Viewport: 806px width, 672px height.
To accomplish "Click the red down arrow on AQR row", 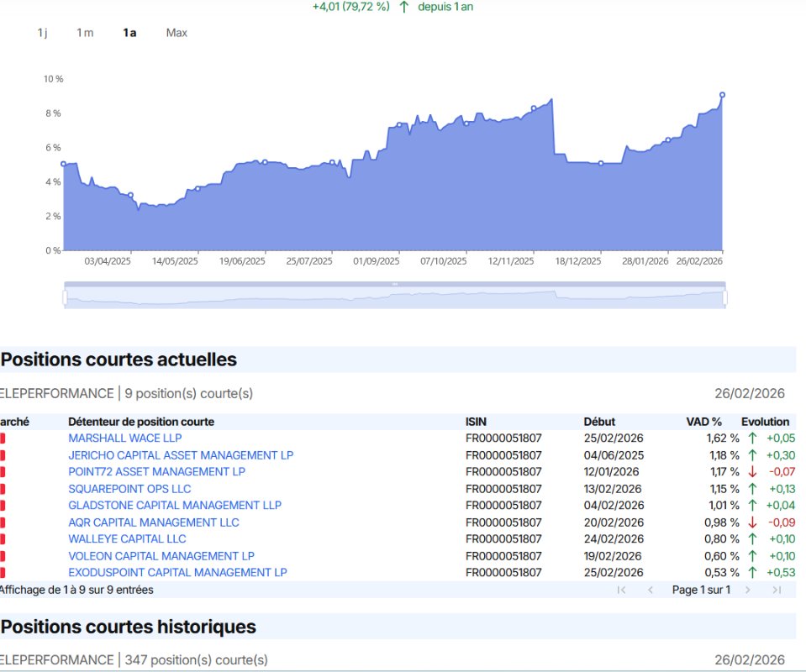I will [x=752, y=522].
